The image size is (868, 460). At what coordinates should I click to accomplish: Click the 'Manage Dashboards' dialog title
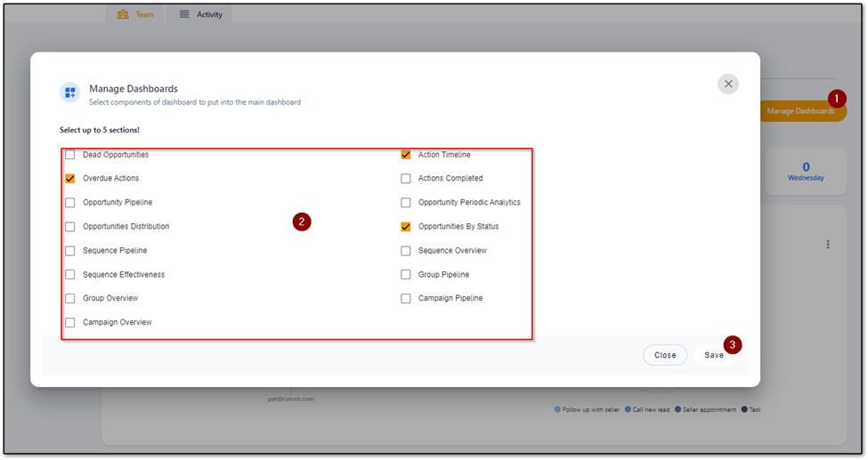click(134, 89)
